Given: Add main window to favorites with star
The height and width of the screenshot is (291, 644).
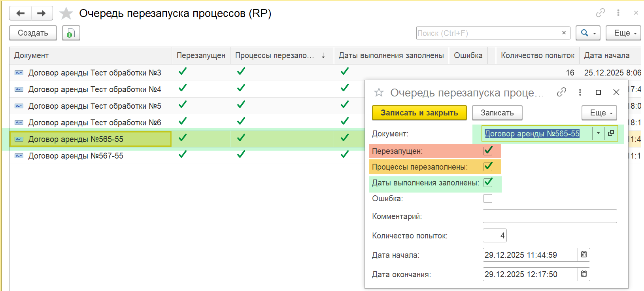Looking at the screenshot, I should coord(66,13).
